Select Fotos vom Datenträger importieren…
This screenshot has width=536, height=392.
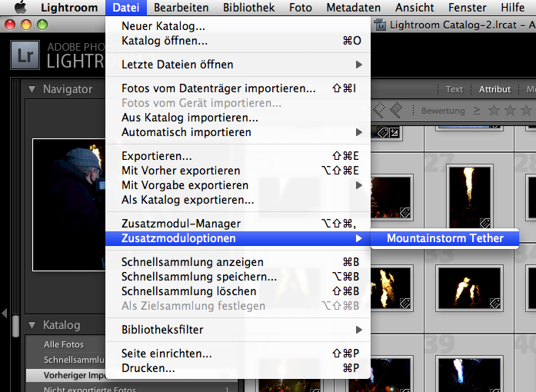pos(238,88)
